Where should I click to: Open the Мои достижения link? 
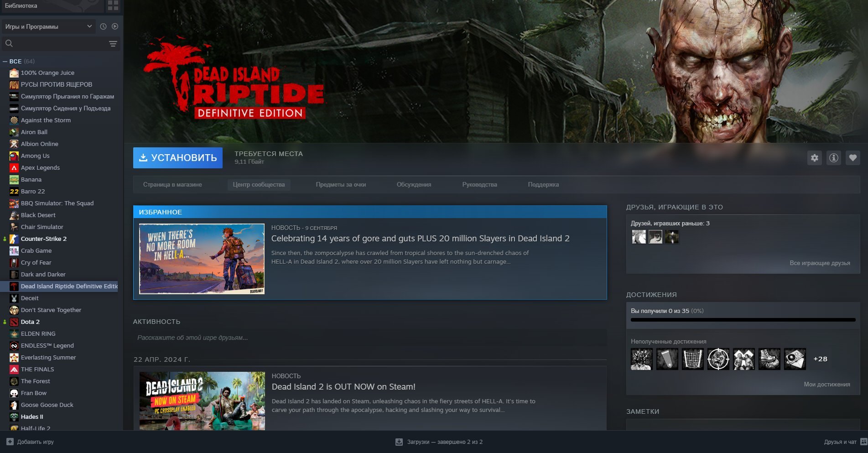point(826,384)
